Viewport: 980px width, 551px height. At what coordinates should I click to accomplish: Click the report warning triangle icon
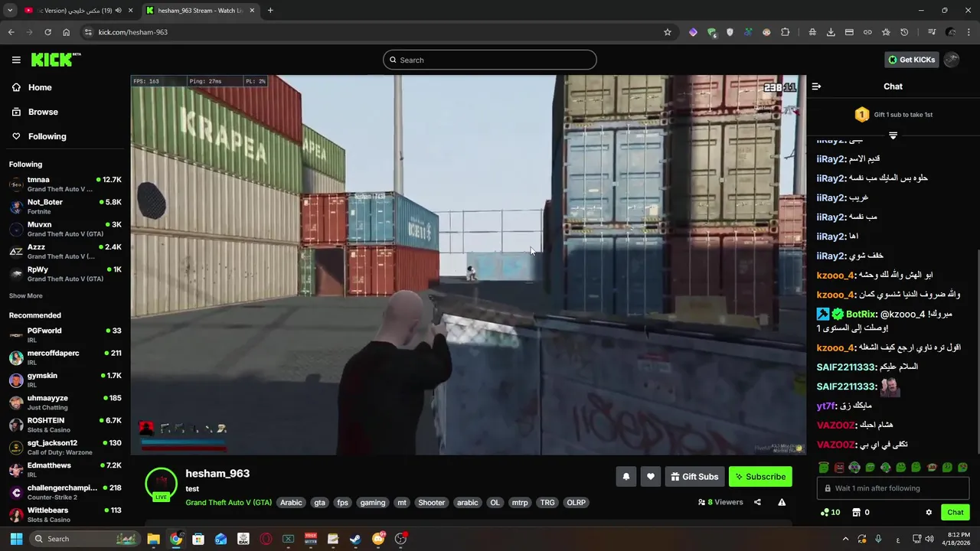pyautogui.click(x=782, y=502)
